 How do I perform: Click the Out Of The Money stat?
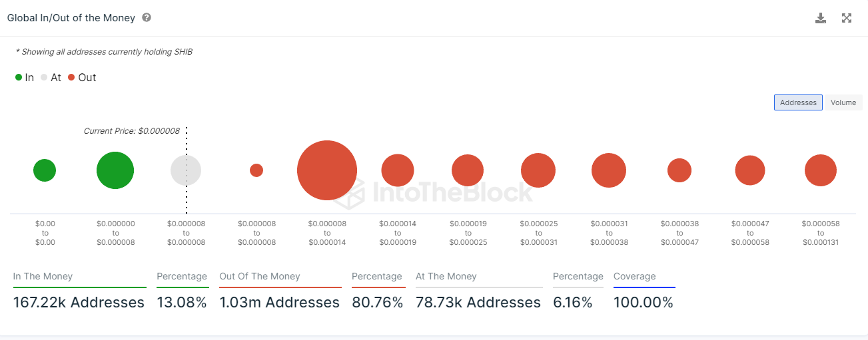tap(279, 302)
